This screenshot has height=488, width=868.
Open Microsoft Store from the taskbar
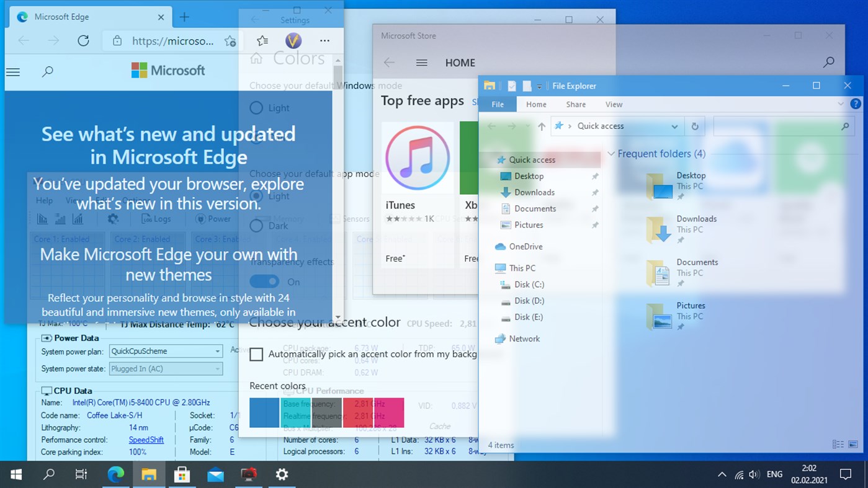click(x=182, y=474)
